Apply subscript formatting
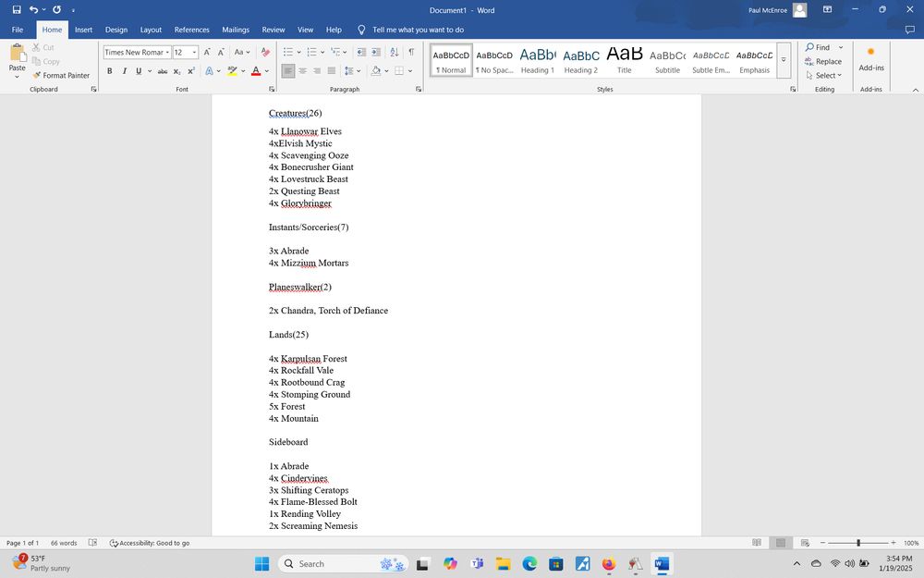 [176, 71]
